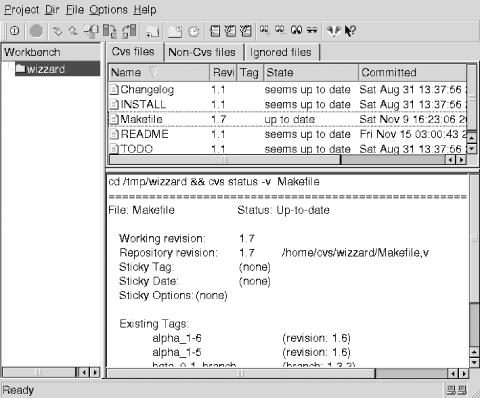
Task: Click file list horizontal scrollbar right arrow
Action: click(461, 160)
